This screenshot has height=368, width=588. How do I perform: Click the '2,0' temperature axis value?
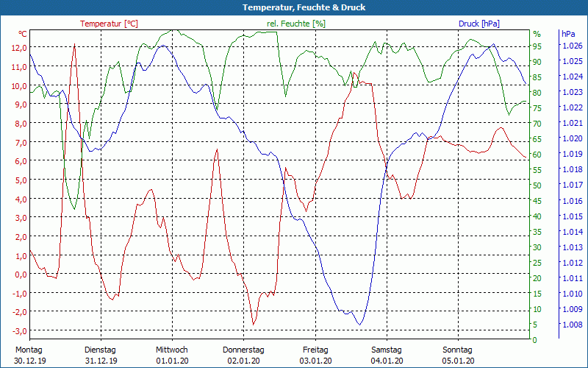(21, 237)
